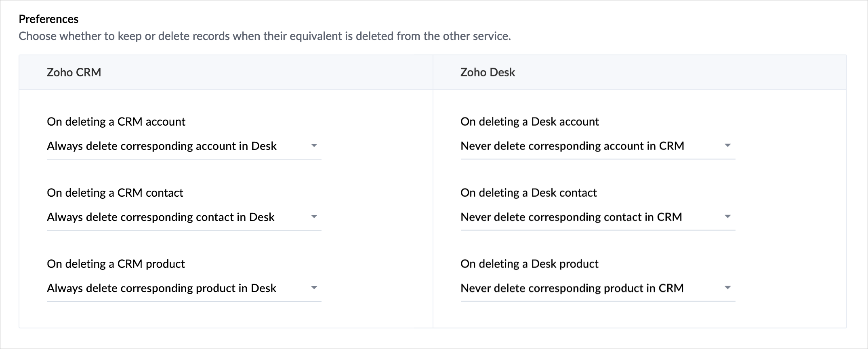
Task: Click the preferences description text
Action: click(x=265, y=36)
